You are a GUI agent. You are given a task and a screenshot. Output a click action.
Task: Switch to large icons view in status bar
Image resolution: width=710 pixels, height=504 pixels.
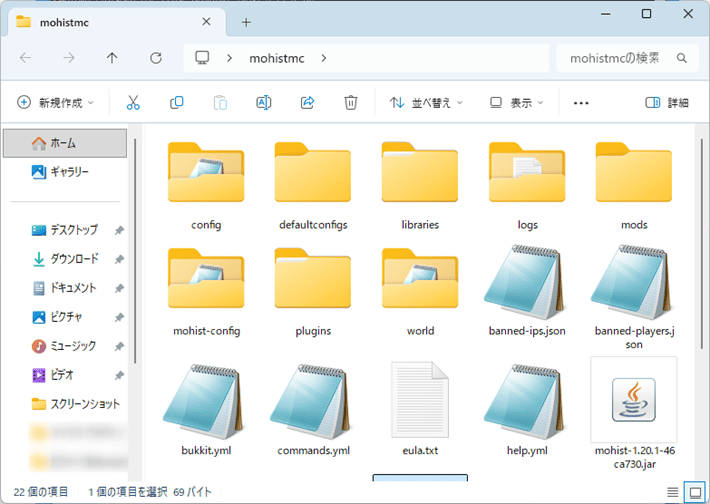point(695,492)
